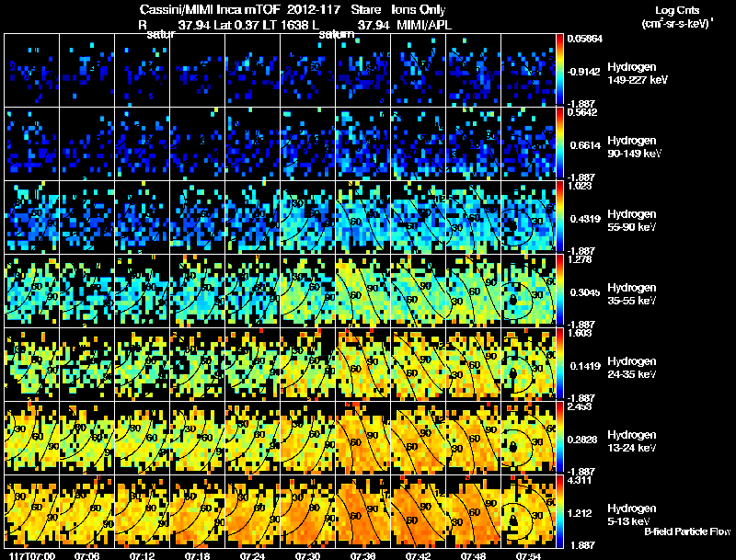Click the 'B-field Particle Flow' label
This screenshot has width=736, height=560.
point(687,531)
